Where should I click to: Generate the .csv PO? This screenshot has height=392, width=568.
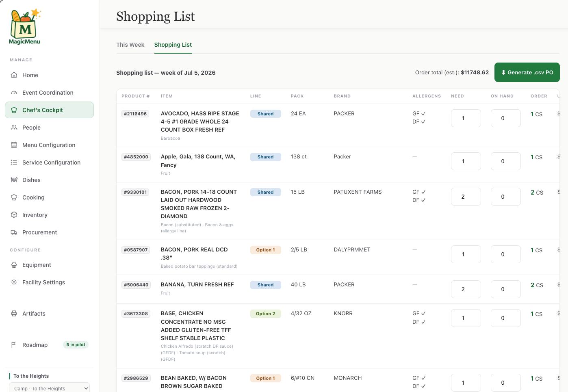point(527,72)
